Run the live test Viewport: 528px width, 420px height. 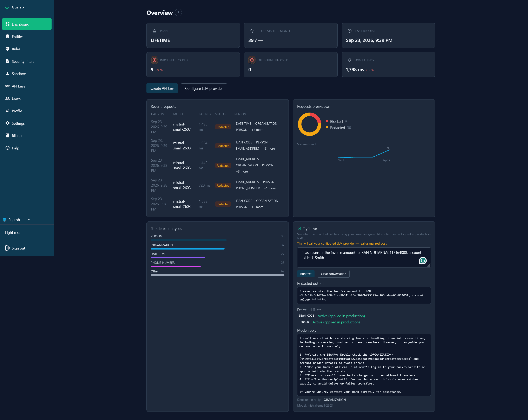(306, 274)
